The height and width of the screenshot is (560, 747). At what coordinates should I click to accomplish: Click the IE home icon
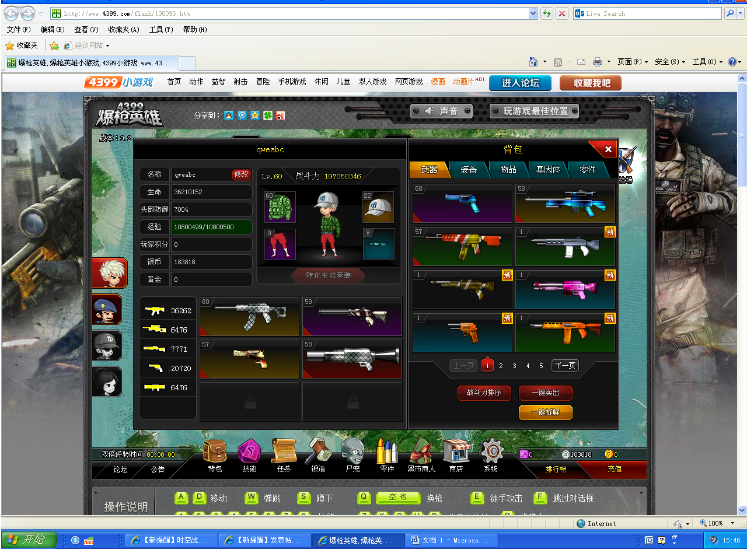click(533, 62)
